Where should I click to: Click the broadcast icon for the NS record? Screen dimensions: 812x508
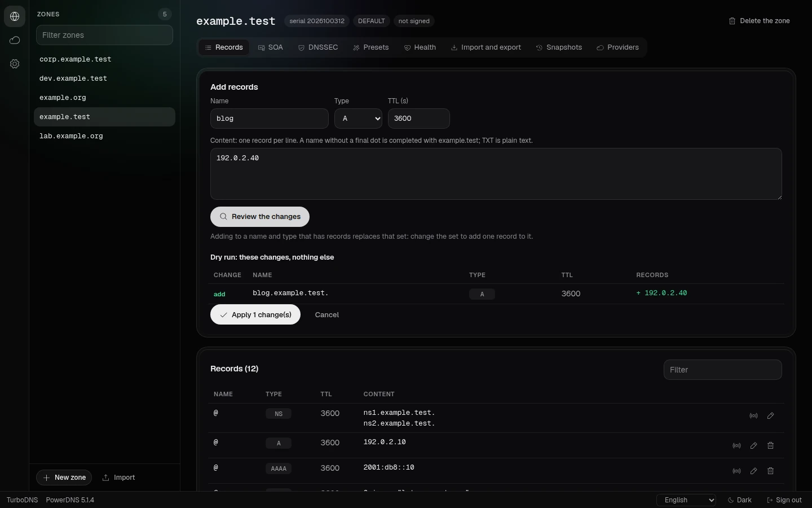(753, 416)
